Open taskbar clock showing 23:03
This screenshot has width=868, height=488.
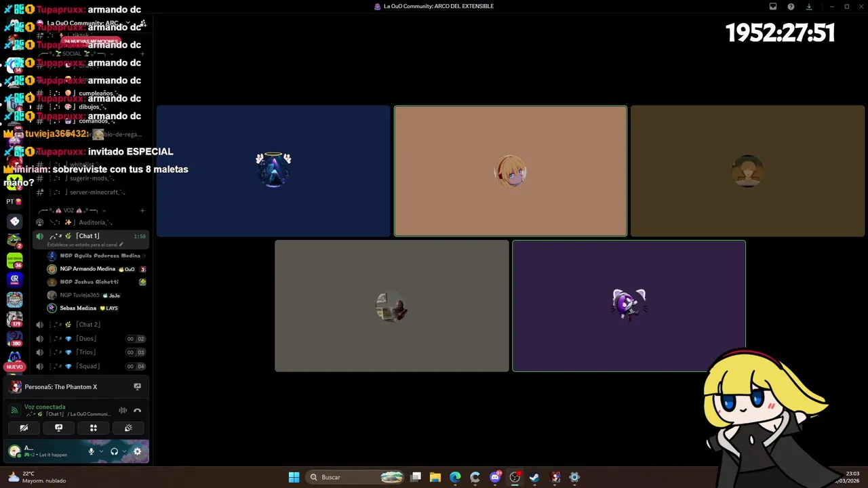pos(848,477)
